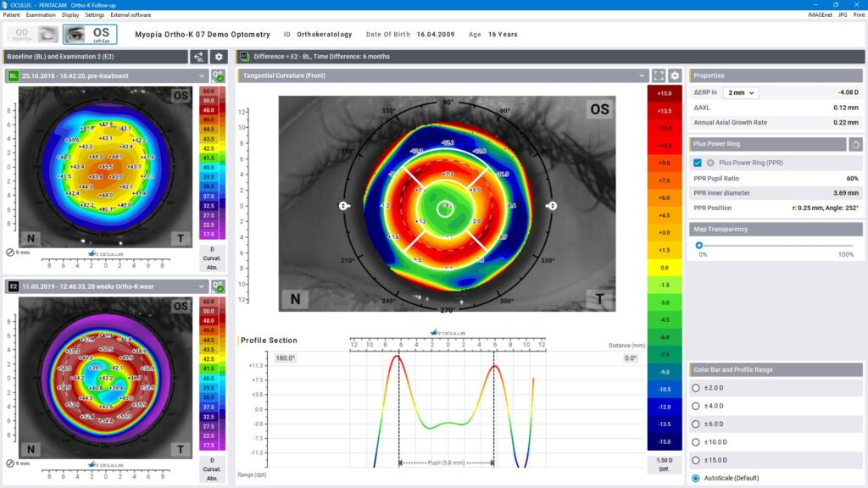The image size is (868, 488).
Task: Click the E2 Ortho-K wear map thumbnail
Action: pos(106,377)
